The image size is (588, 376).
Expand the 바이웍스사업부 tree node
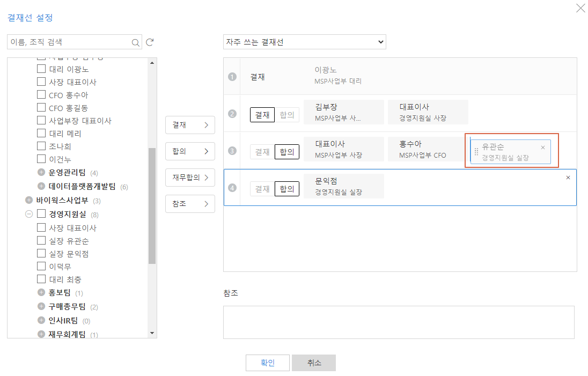click(29, 201)
